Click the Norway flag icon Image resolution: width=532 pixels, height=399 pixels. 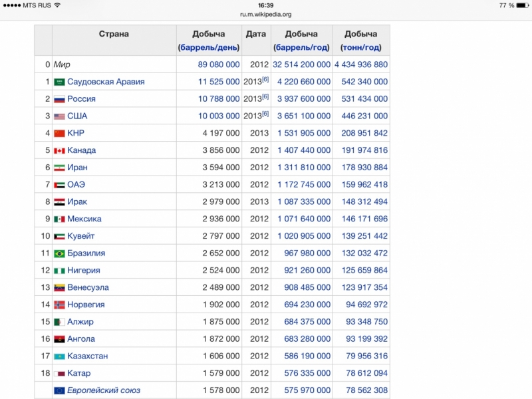59,305
